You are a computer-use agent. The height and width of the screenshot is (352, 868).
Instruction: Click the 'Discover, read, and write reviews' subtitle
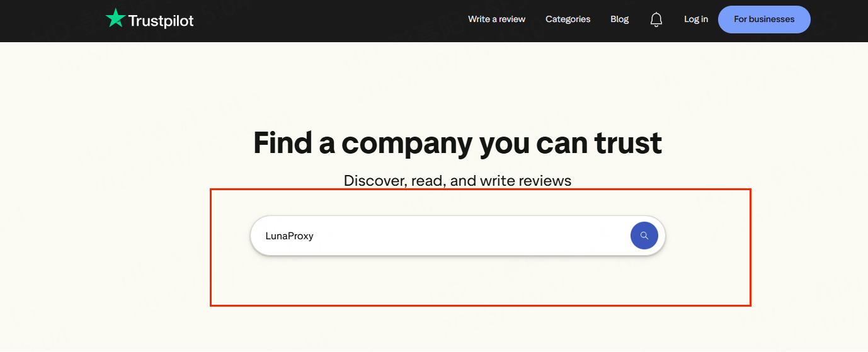457,181
